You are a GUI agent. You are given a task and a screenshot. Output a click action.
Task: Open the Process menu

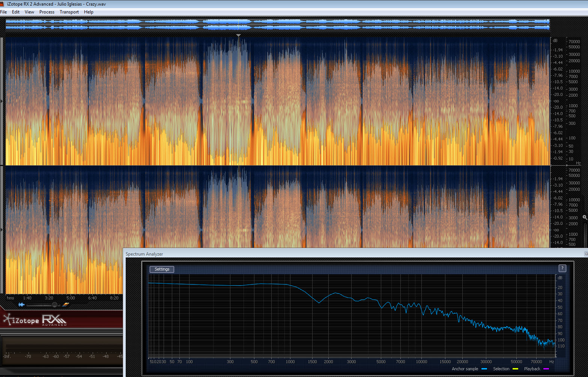[47, 12]
